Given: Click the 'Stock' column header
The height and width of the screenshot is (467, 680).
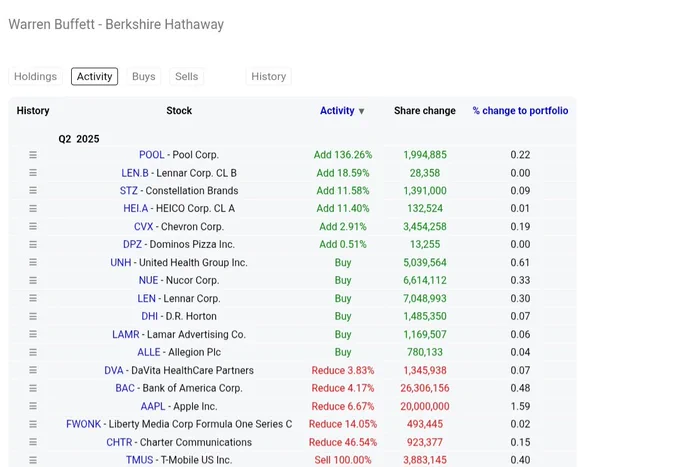Looking at the screenshot, I should click(x=179, y=111).
